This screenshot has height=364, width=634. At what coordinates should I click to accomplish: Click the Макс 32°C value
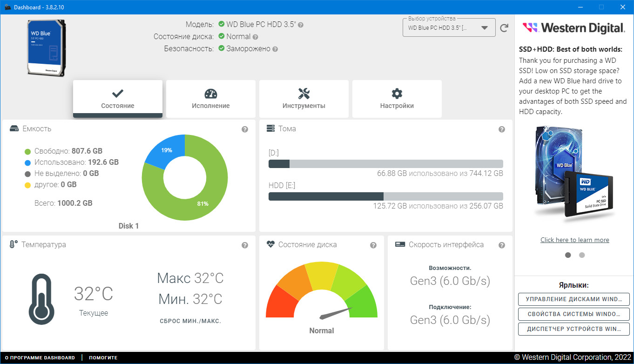(190, 278)
